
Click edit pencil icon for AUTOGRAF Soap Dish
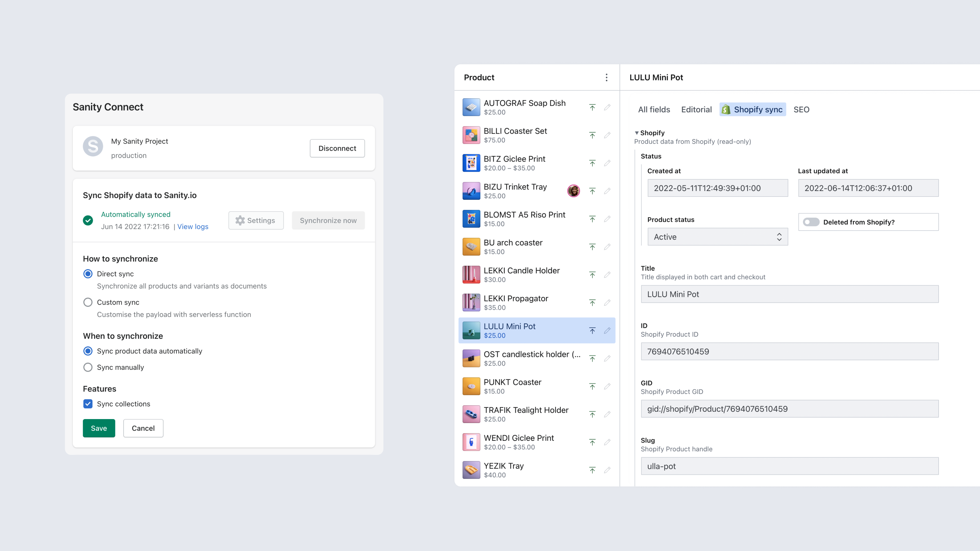tap(607, 107)
